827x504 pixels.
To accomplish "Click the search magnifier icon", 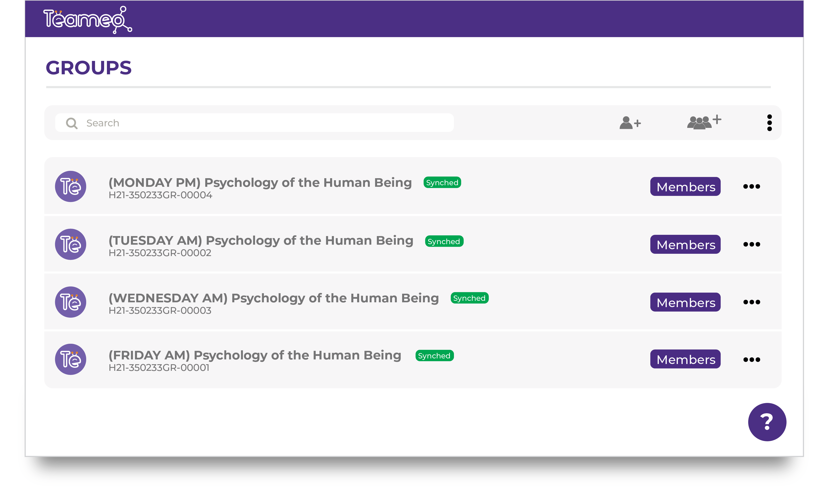I will click(72, 123).
